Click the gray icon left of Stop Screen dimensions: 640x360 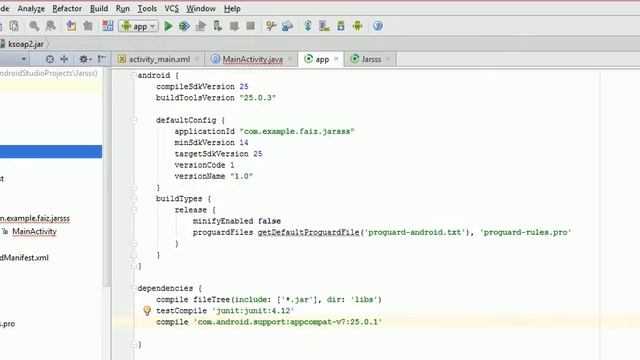tap(234, 26)
